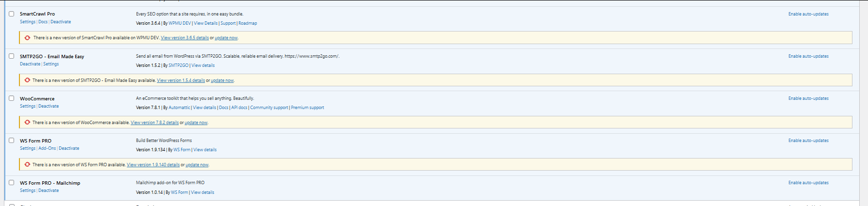View version 3.6.5 details for SmartCrawl

click(x=185, y=38)
